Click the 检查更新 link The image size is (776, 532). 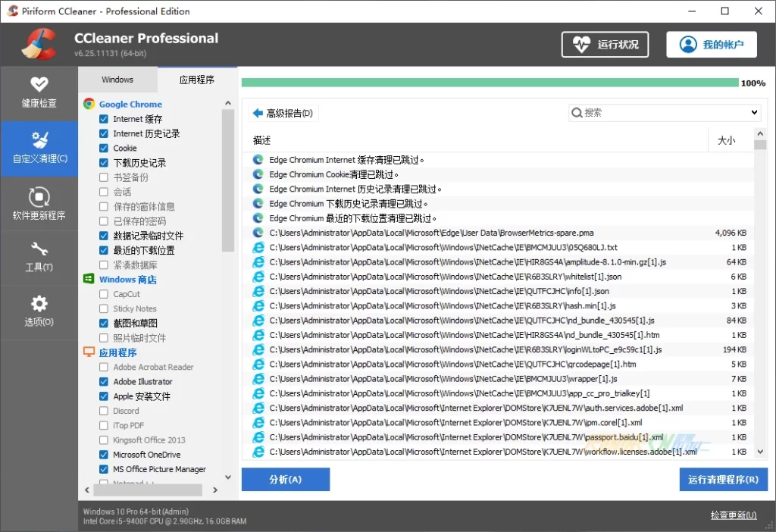733,515
